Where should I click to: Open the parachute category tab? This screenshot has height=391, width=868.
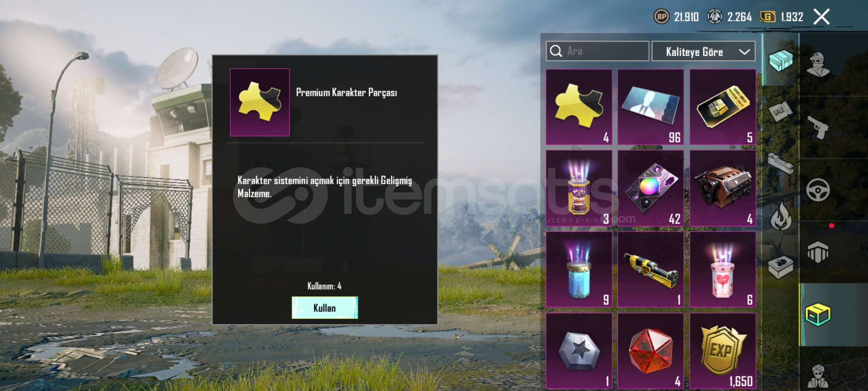coord(818,252)
